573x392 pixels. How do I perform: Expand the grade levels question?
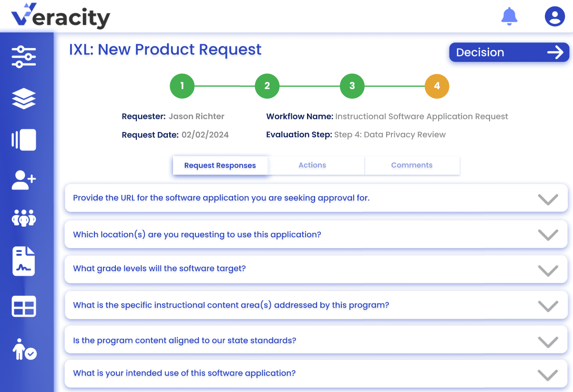point(548,270)
